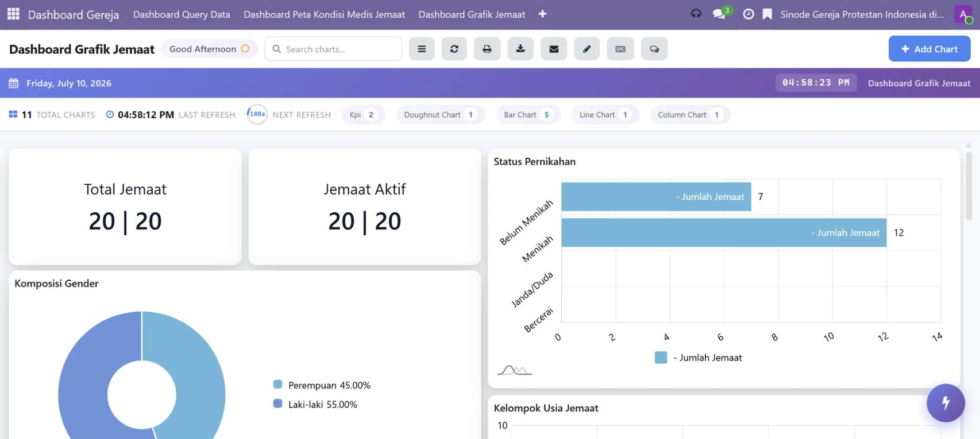980x439 pixels.
Task: Open the keyboard shortcuts icon
Action: click(620, 49)
